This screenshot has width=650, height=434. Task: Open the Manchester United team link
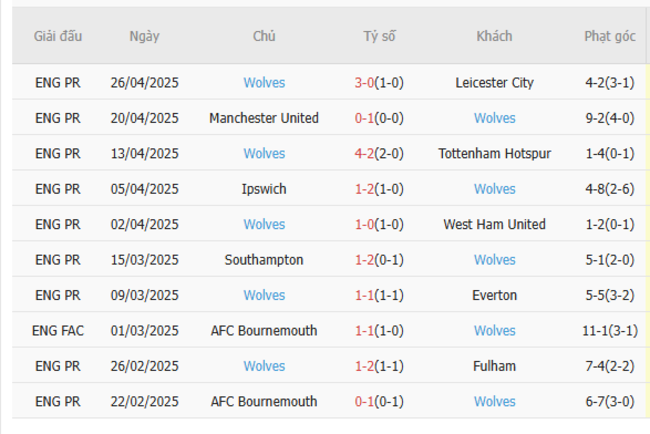[x=264, y=118]
